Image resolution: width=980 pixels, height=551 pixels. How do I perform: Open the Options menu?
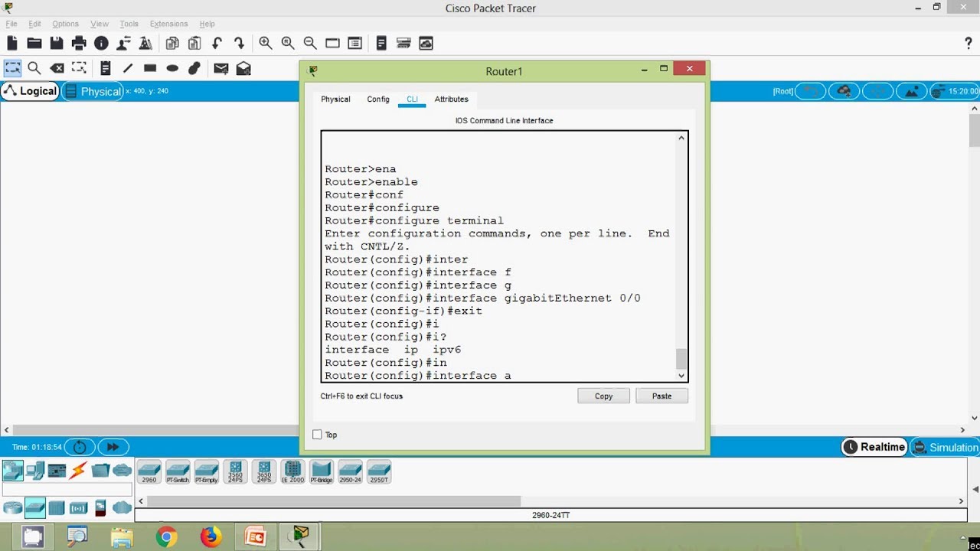click(66, 24)
